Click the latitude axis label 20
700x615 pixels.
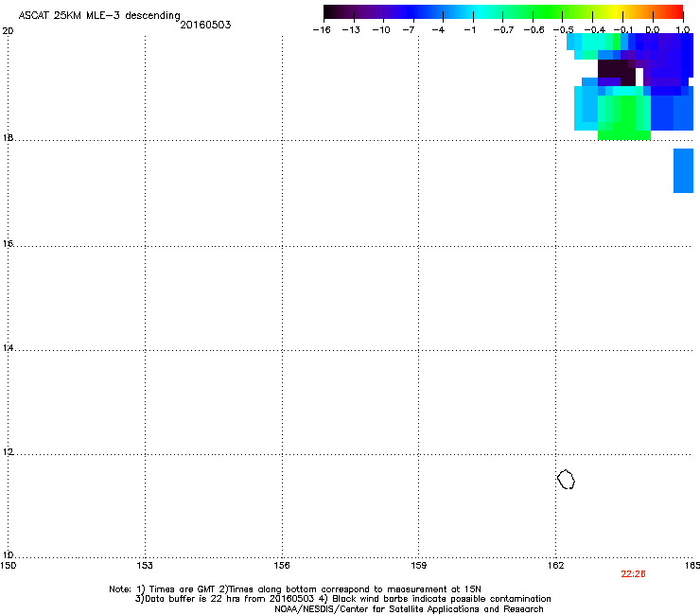click(x=8, y=31)
